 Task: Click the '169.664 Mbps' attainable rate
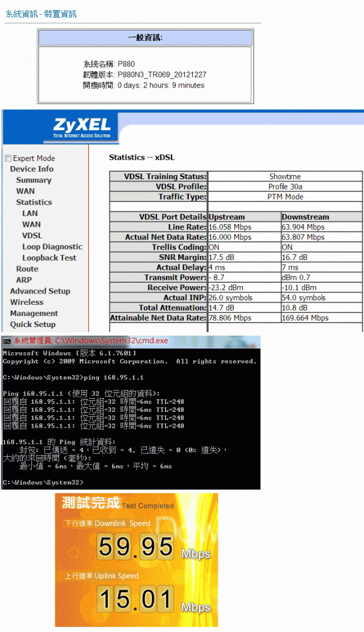305,317
